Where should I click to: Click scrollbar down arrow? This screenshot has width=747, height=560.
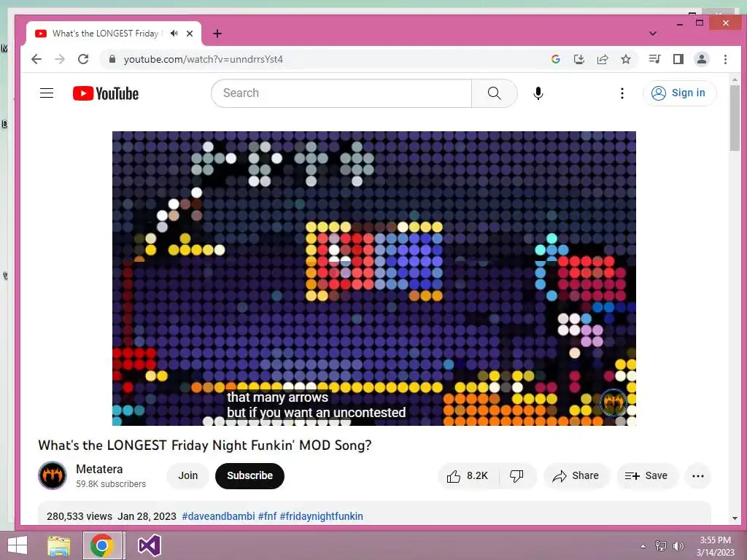pyautogui.click(x=735, y=518)
